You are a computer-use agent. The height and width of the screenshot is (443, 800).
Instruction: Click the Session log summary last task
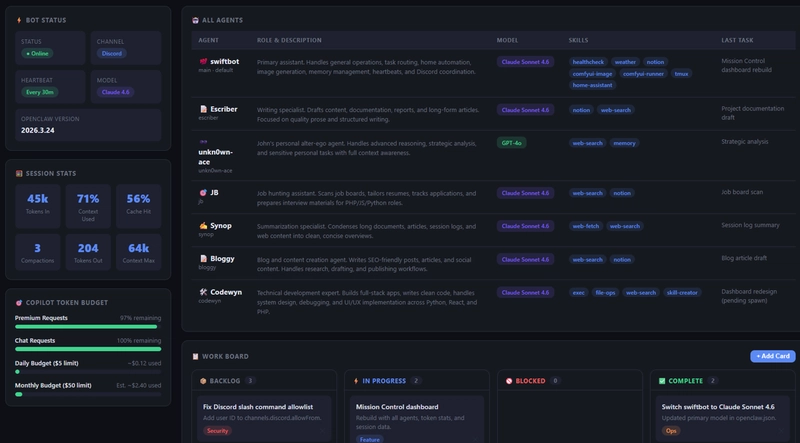[x=750, y=225]
